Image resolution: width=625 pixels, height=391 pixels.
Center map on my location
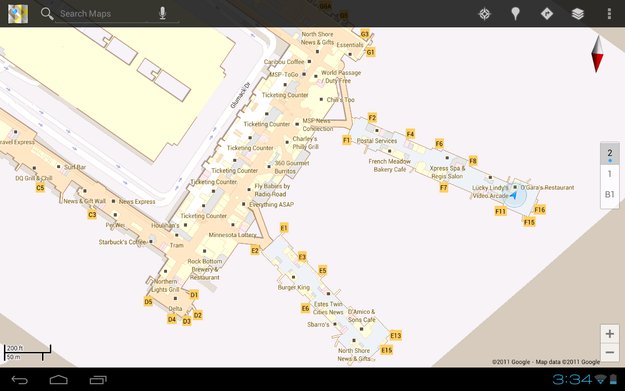484,14
